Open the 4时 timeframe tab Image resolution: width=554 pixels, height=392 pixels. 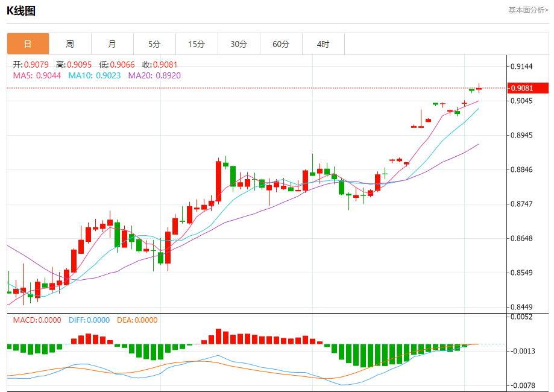[x=323, y=44]
